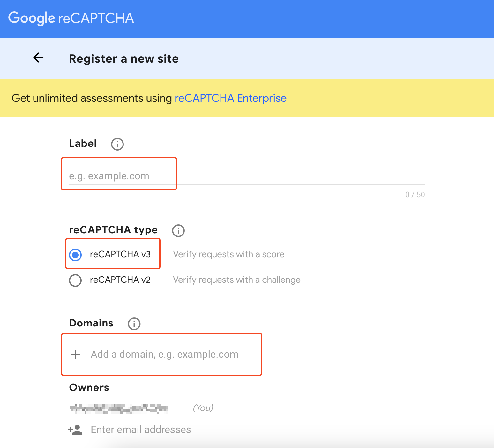Click the blurred owner email entry

[119, 408]
